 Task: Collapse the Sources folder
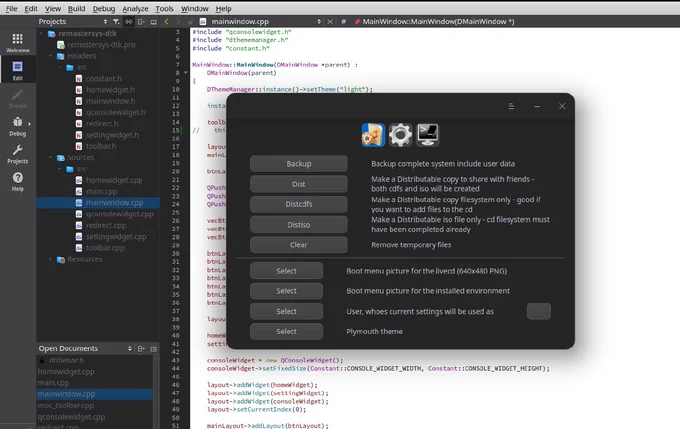[x=50, y=157]
